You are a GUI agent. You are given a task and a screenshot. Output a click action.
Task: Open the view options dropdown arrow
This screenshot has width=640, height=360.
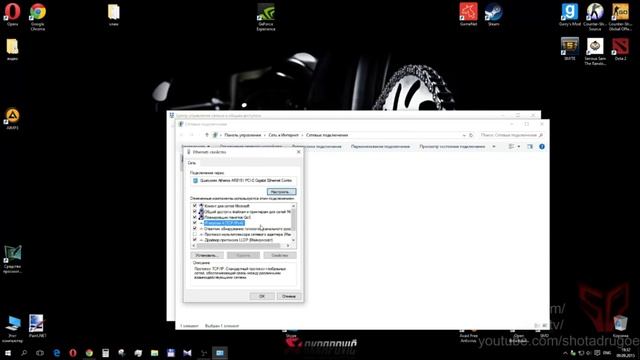pos(519,147)
